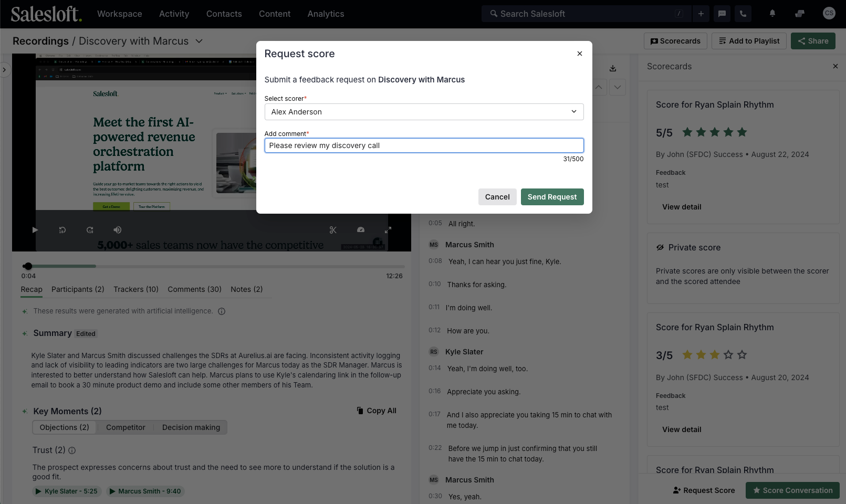
Task: Open the Discovery with Marcus title dropdown
Action: [x=199, y=41]
